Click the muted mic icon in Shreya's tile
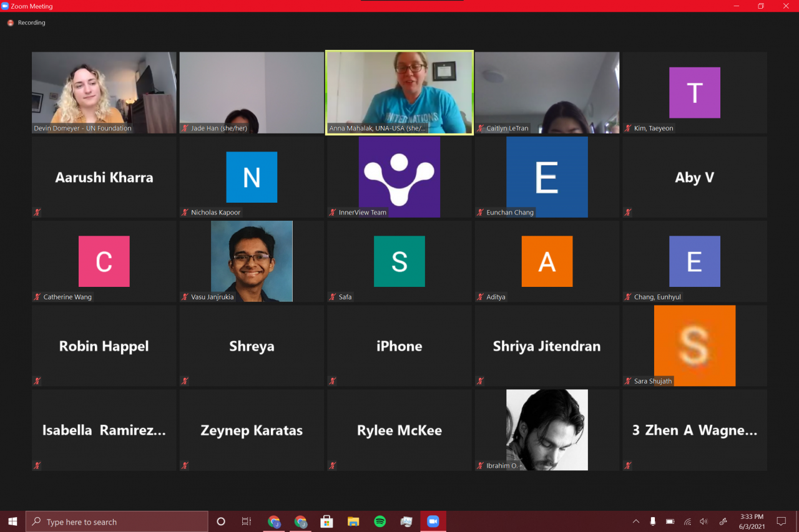Viewport: 799px width, 532px height. click(185, 381)
